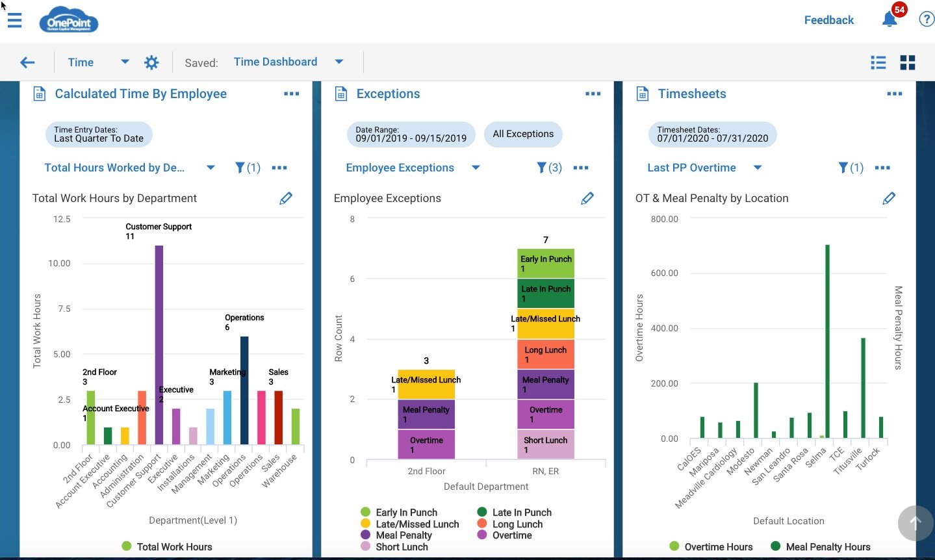Viewport: 935px width, 560px height.
Task: Click the scroll-to-top button
Action: pyautogui.click(x=915, y=523)
